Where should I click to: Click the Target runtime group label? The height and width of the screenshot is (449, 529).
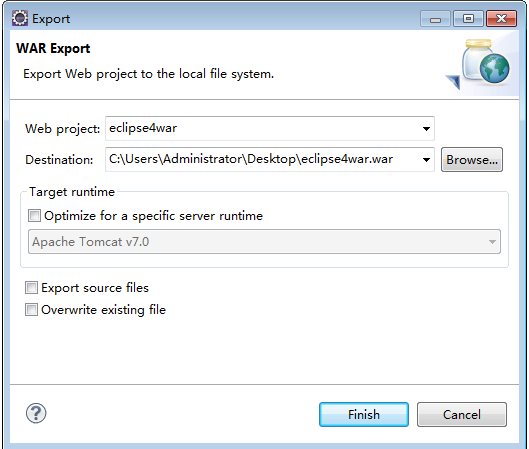72,192
